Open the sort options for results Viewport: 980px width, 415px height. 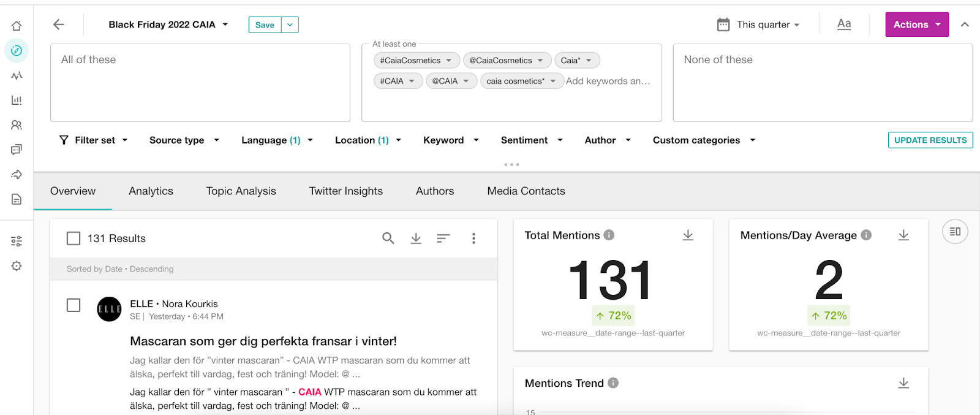[x=443, y=238]
